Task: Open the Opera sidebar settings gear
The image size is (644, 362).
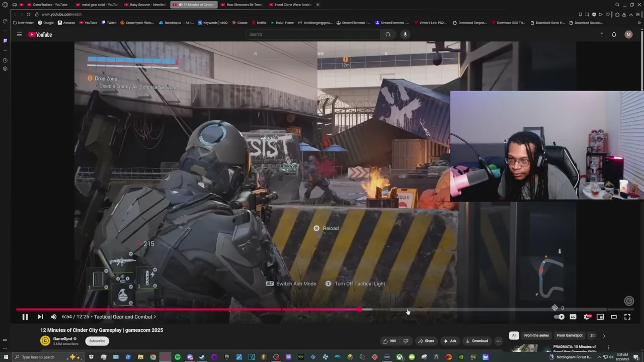Action: click(x=5, y=69)
